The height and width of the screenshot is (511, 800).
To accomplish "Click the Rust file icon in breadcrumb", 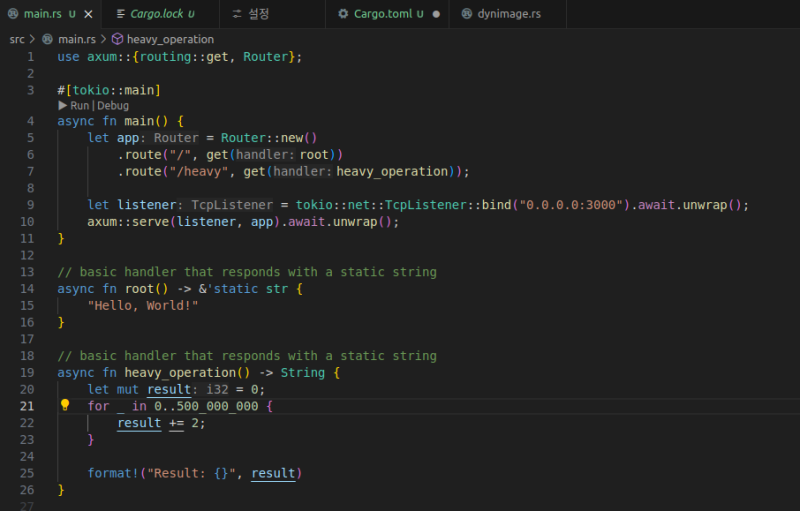I will click(x=47, y=39).
